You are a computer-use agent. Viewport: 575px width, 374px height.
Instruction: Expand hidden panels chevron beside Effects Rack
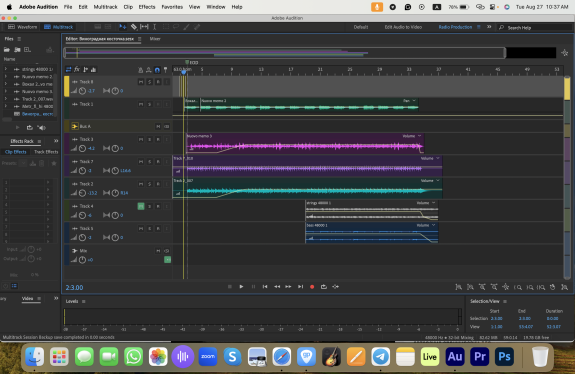[x=56, y=141]
